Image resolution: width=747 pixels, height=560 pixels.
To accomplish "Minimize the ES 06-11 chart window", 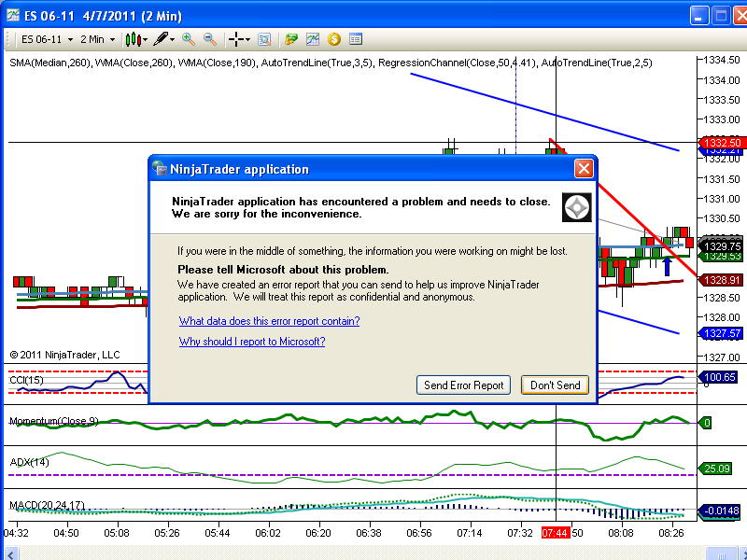I will tap(698, 16).
